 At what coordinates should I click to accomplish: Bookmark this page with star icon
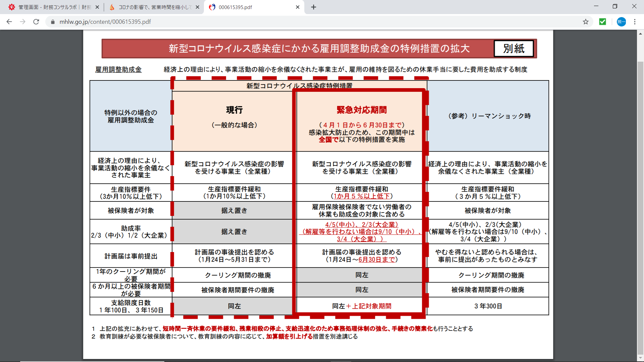(586, 22)
